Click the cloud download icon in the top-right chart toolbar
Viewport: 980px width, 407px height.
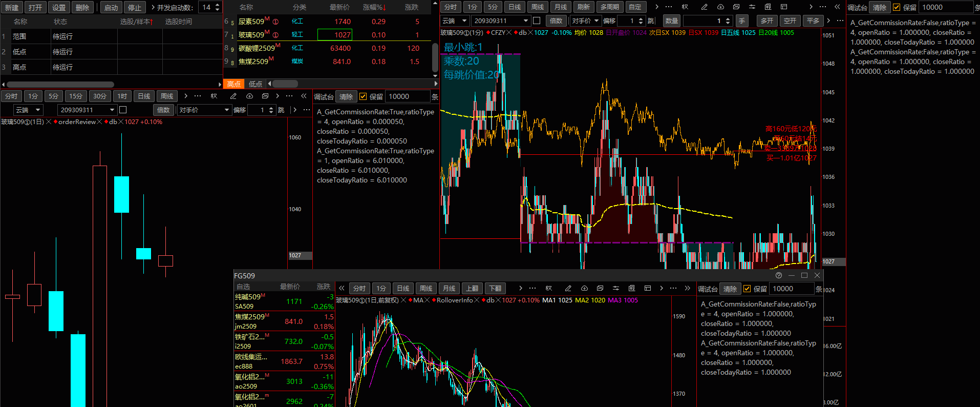pos(720,7)
